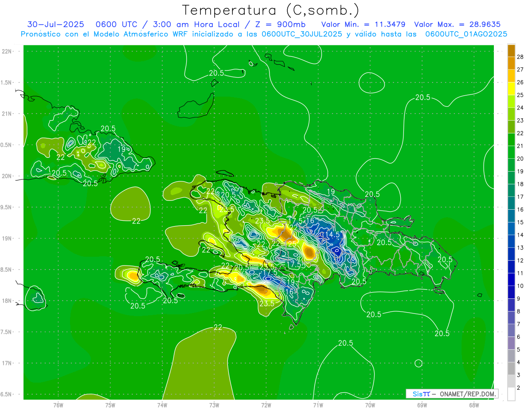Click the "69W" longitude axis label
Viewport: 532px width, 411px height.
pyautogui.click(x=422, y=405)
